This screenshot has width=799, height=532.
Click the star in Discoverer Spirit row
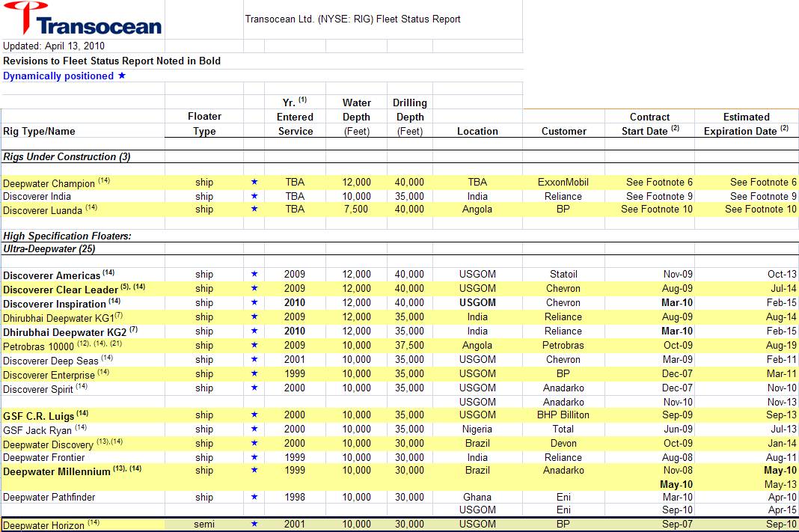[254, 388]
